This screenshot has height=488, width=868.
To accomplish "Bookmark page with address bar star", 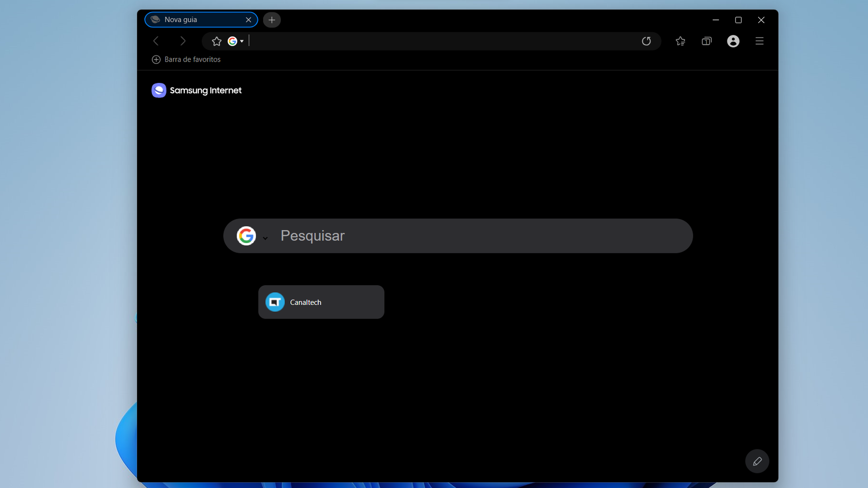I will (x=217, y=41).
